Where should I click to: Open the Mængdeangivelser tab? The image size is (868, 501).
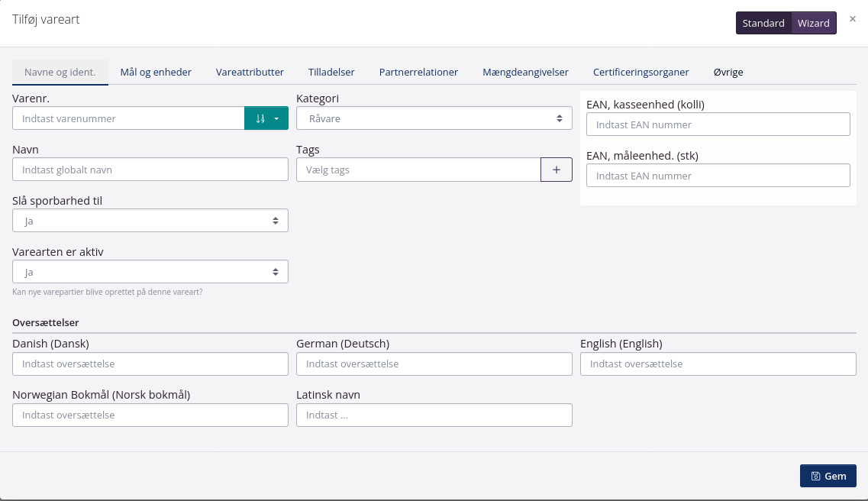(525, 72)
